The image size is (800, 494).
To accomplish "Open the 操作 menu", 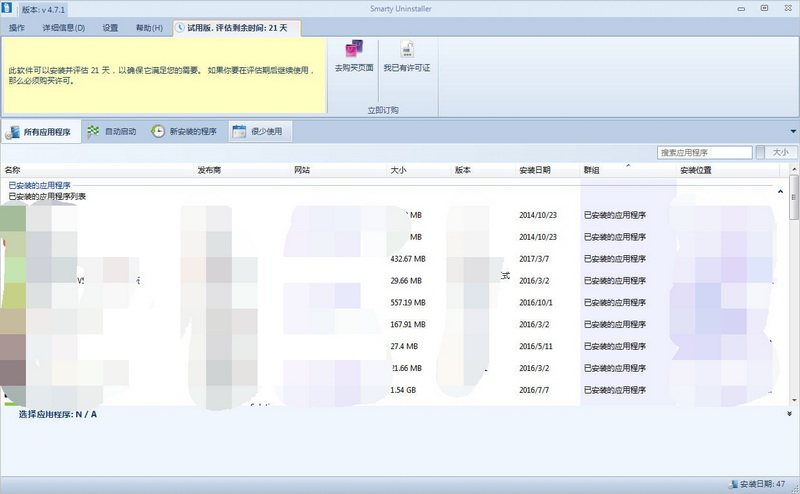I will tap(17, 28).
